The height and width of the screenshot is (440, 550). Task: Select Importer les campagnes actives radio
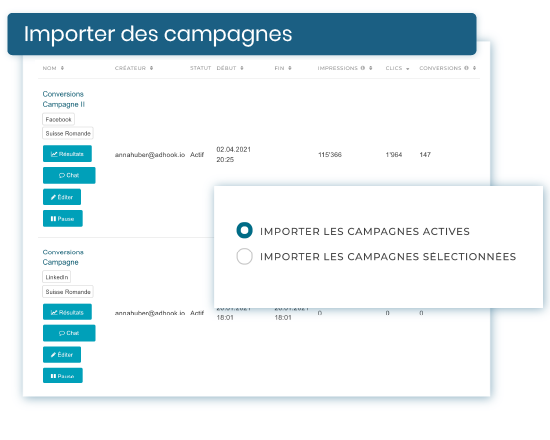coord(244,231)
